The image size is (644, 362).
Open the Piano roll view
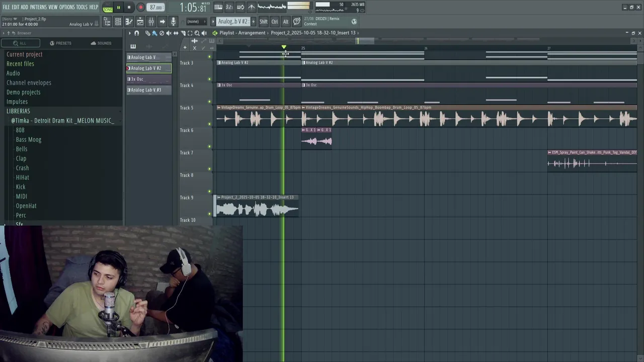[129, 22]
